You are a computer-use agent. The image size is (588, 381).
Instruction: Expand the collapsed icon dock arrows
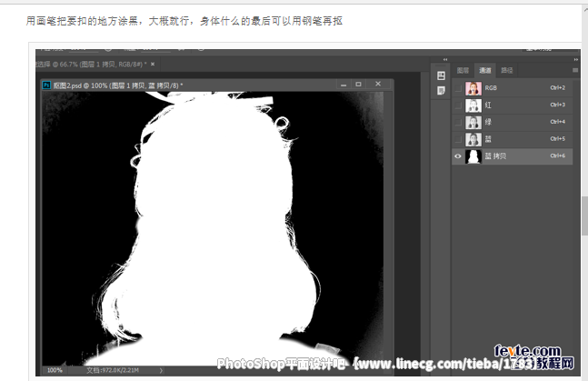point(443,57)
